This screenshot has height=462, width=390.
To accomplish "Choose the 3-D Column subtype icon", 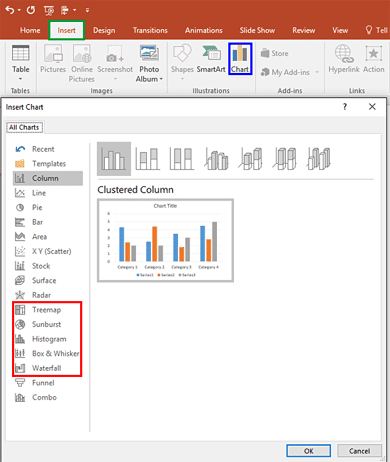I will [x=319, y=159].
